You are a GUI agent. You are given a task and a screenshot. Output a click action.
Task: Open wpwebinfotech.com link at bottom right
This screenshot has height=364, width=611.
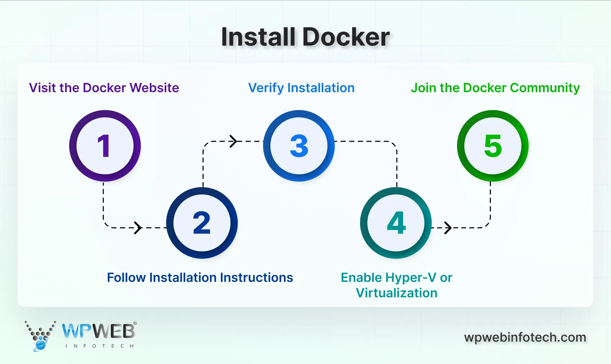pyautogui.click(x=525, y=337)
